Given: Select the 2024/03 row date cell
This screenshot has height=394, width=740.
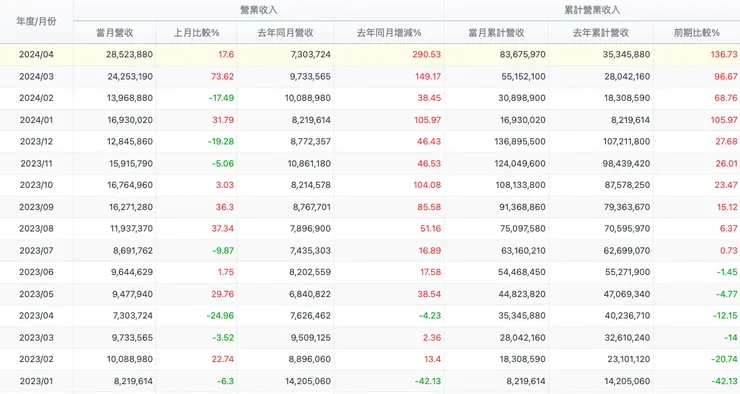Looking at the screenshot, I should pyautogui.click(x=36, y=76).
